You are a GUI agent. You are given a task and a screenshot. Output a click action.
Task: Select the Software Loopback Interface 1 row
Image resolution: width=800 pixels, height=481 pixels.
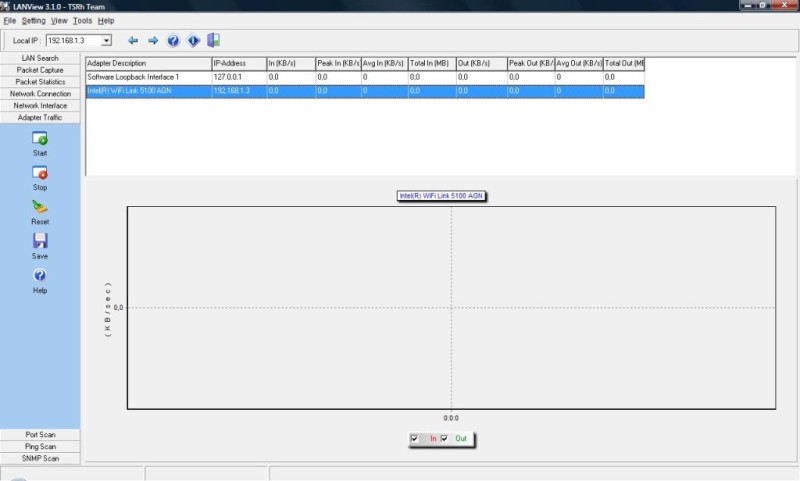[x=365, y=77]
